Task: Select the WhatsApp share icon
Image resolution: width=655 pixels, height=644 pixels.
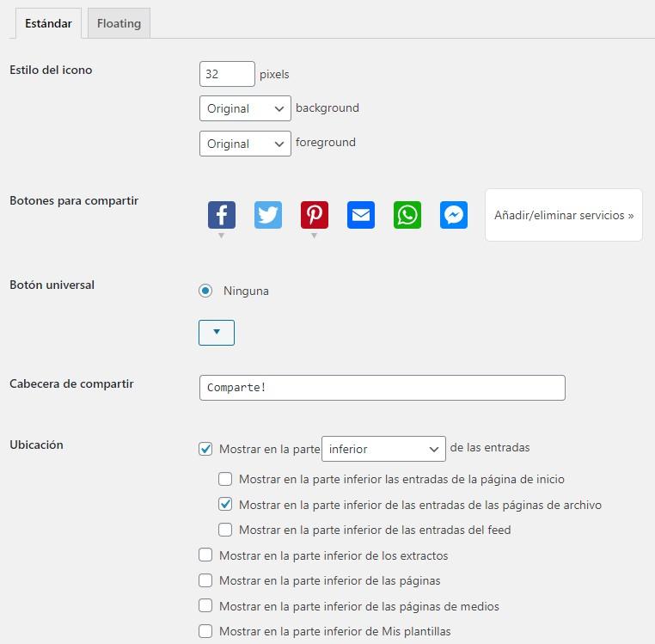Action: coord(407,215)
